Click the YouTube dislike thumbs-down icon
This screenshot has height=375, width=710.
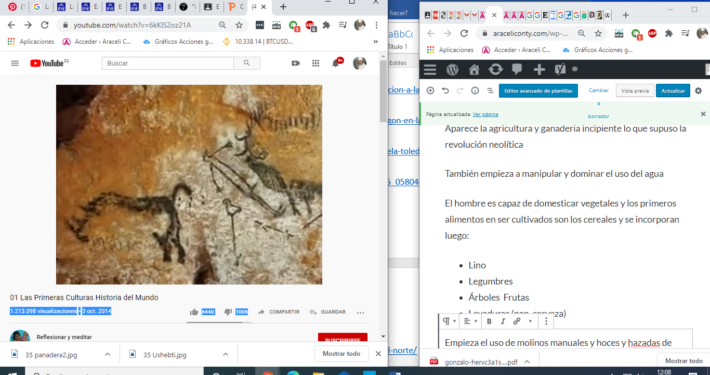coord(228,312)
